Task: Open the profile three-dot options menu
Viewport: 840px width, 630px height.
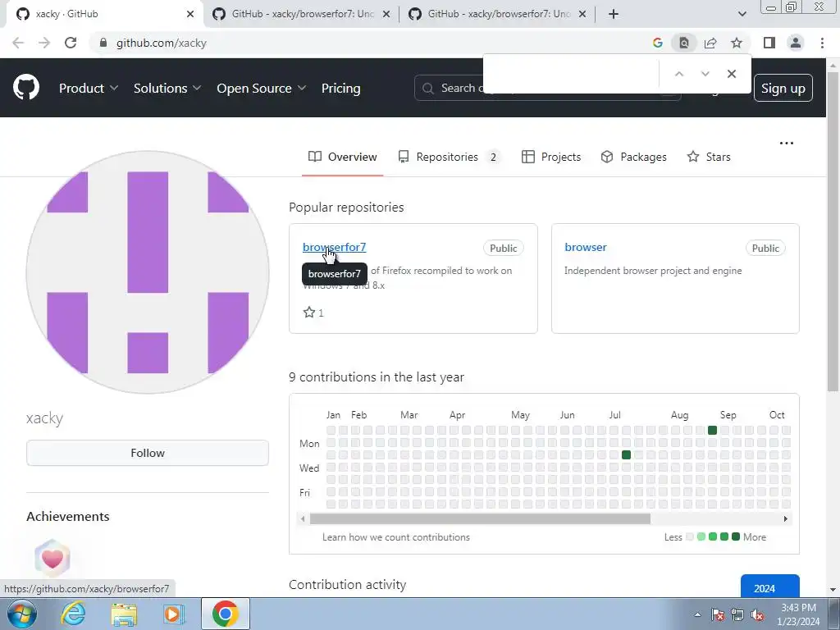Action: pos(787,143)
